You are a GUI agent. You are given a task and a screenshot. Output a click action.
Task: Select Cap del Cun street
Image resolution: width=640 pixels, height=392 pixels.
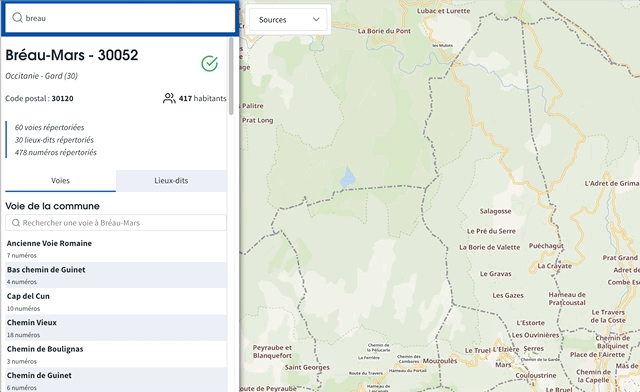[116, 301]
